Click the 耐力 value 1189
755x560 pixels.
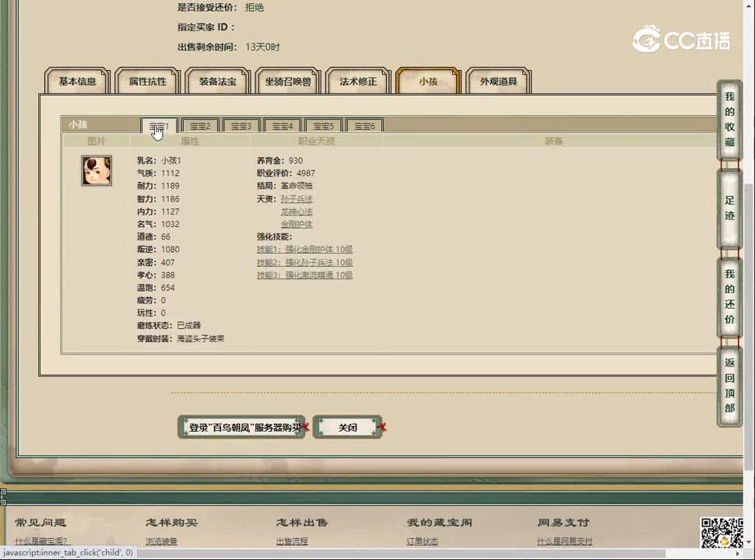pos(170,186)
